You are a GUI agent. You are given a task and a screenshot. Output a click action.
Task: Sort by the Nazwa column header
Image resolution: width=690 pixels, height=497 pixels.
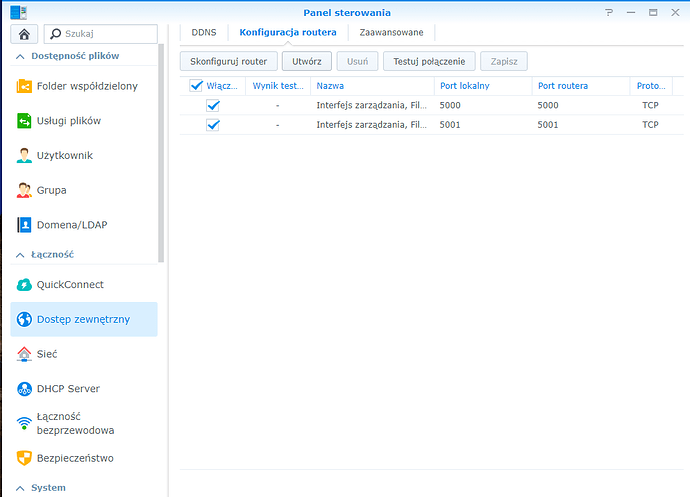372,86
